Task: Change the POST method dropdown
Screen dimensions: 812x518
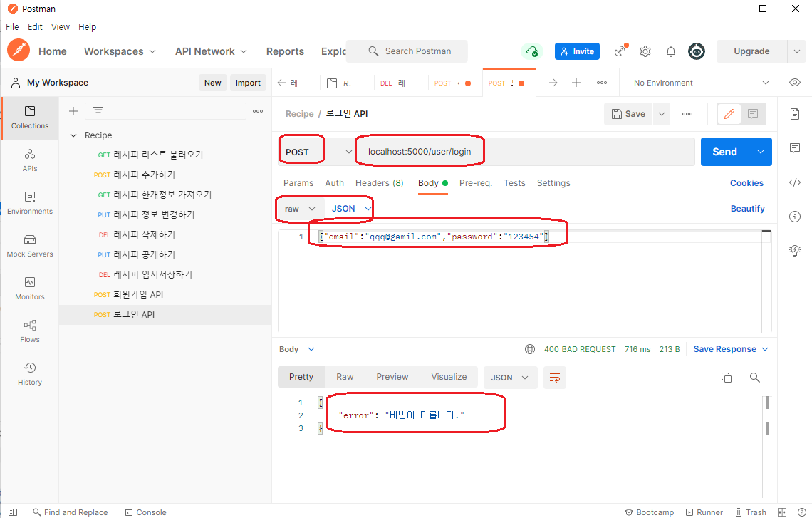Action: (317, 152)
